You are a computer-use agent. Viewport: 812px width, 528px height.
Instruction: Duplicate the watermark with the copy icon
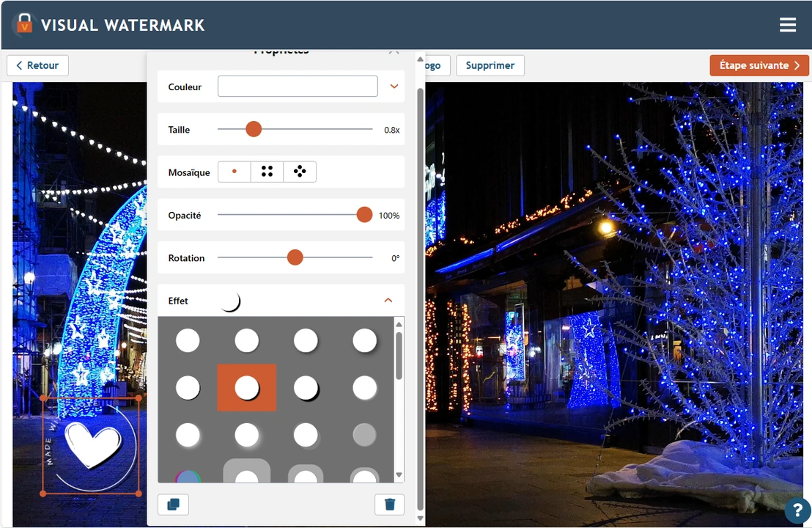174,504
